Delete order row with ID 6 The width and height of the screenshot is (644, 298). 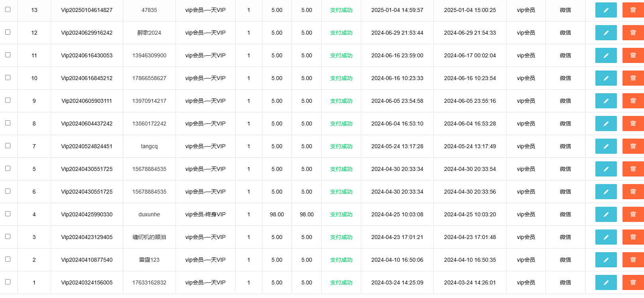point(633,192)
